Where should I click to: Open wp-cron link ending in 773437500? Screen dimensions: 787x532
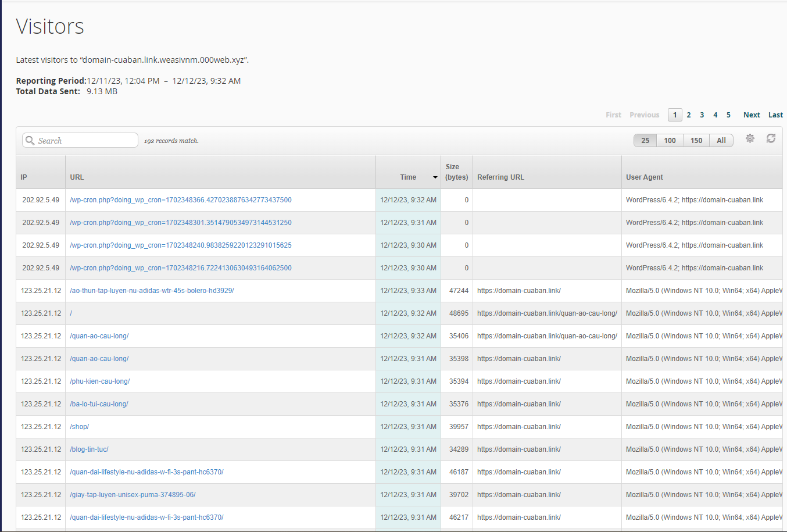(181, 200)
